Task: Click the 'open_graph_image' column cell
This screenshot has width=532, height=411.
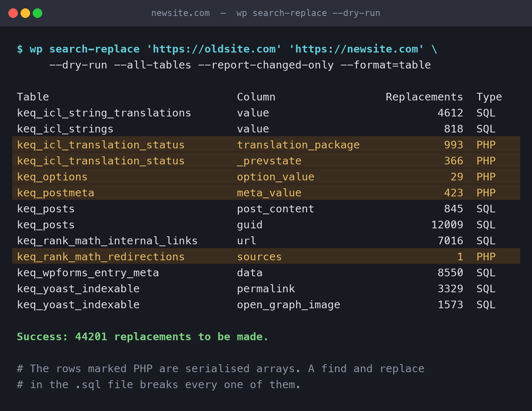Action: [x=289, y=305]
